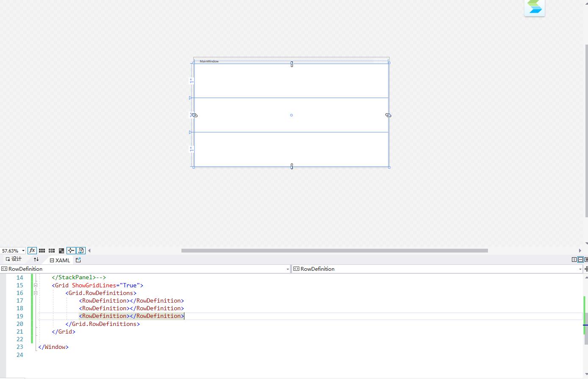Switch to the XAML tab
Screen dimensions: 588x379
coord(60,260)
